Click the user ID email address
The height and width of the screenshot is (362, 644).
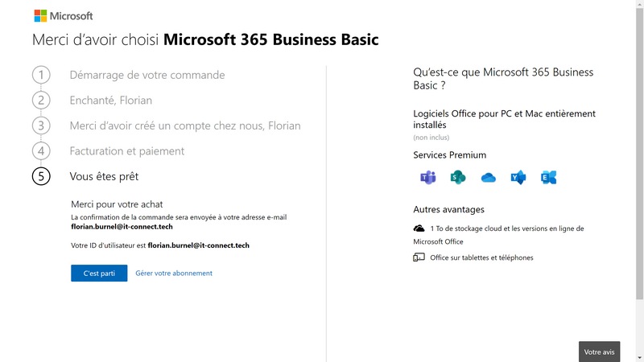[x=198, y=245]
